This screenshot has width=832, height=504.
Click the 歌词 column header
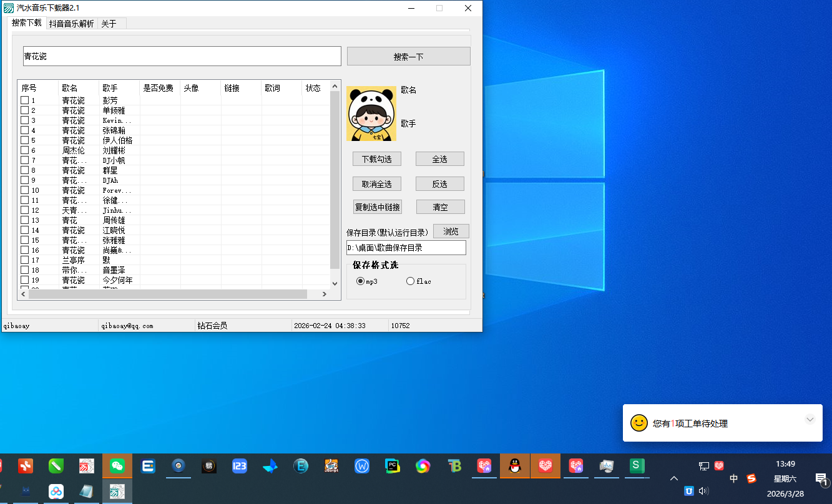click(x=281, y=88)
